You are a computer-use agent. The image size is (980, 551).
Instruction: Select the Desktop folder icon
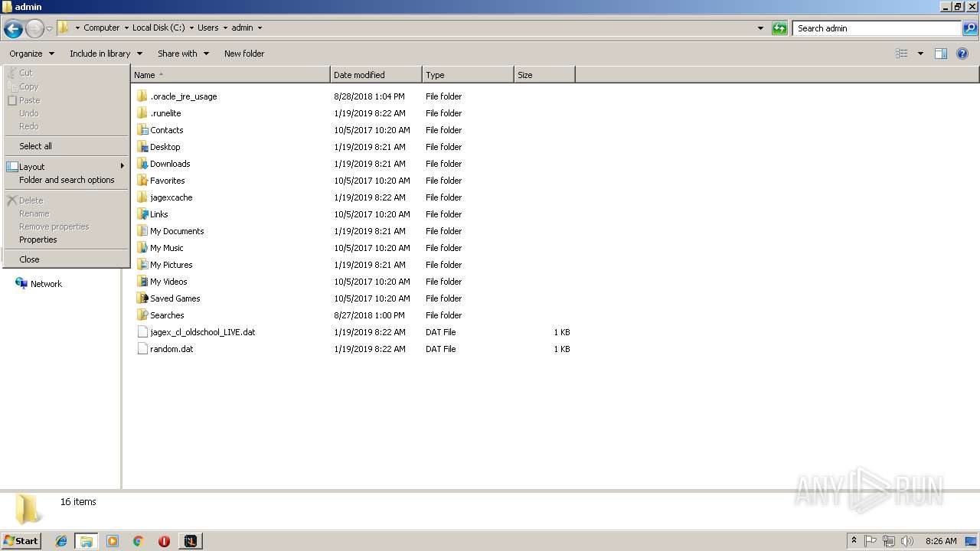click(142, 147)
